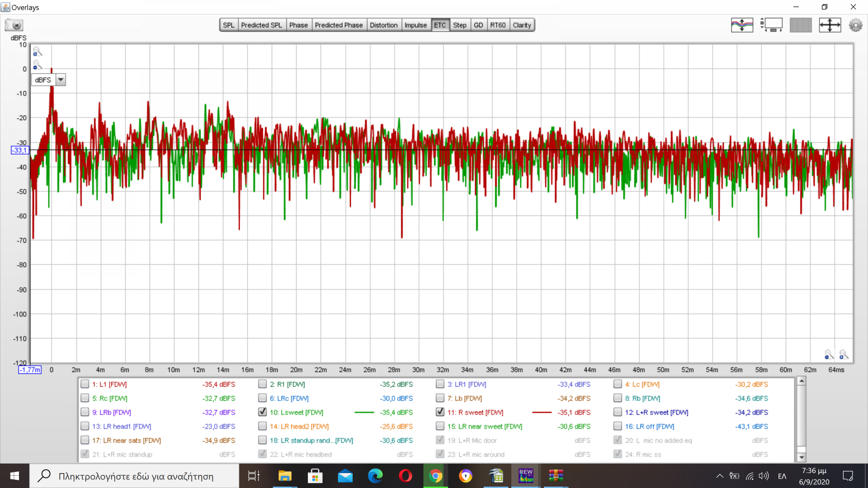Open Mail app from taskbar
The width and height of the screenshot is (868, 488).
[x=345, y=476]
